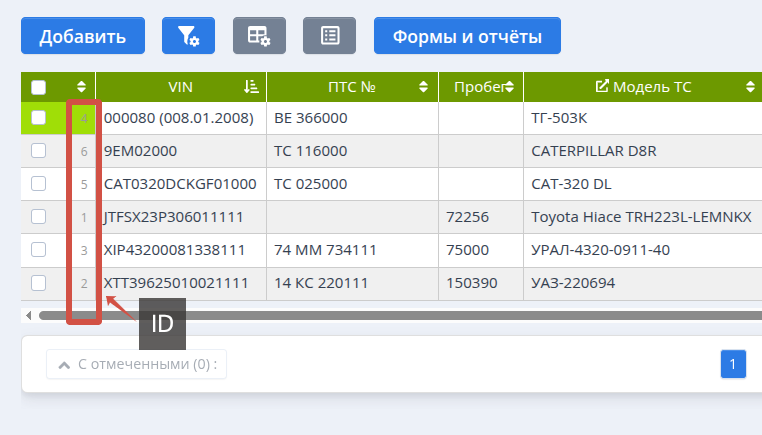Click the left scroll arrow of table

pos(29,316)
